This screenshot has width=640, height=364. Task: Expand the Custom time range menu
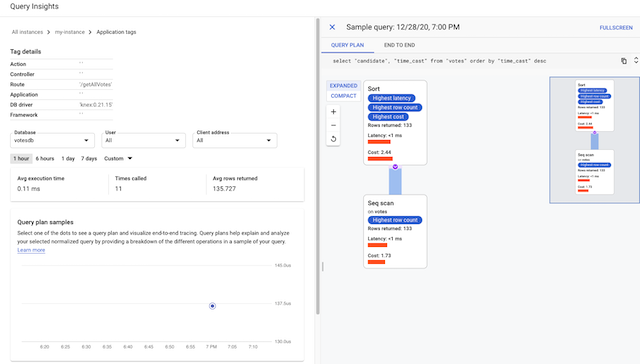click(118, 158)
